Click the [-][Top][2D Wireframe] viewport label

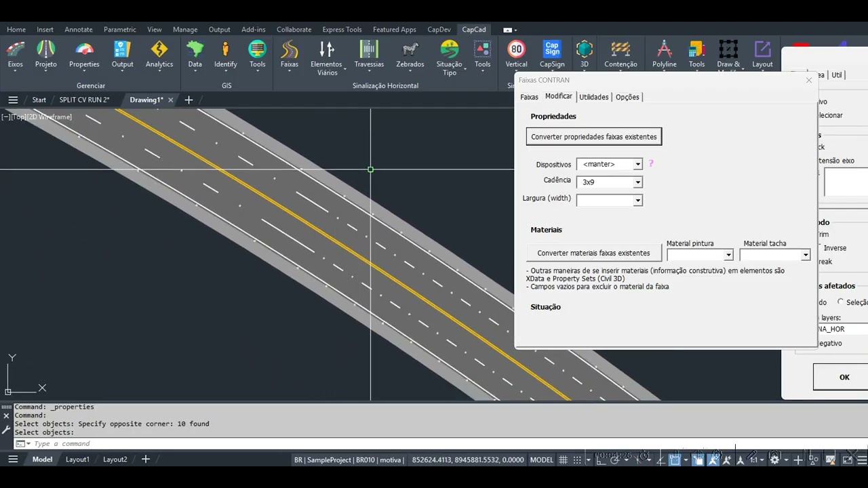[37, 117]
